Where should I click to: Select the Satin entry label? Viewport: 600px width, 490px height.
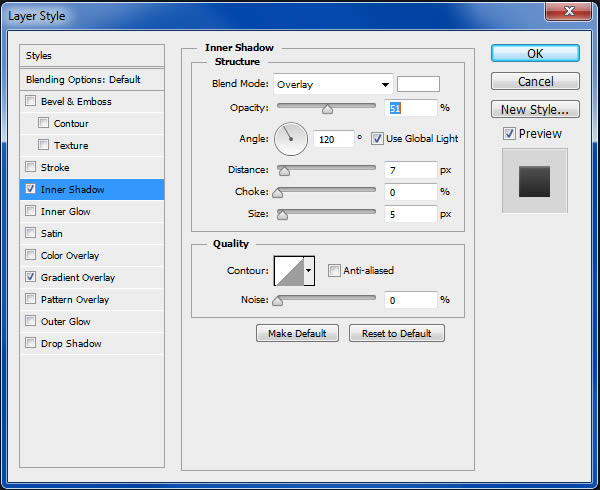click(x=52, y=233)
